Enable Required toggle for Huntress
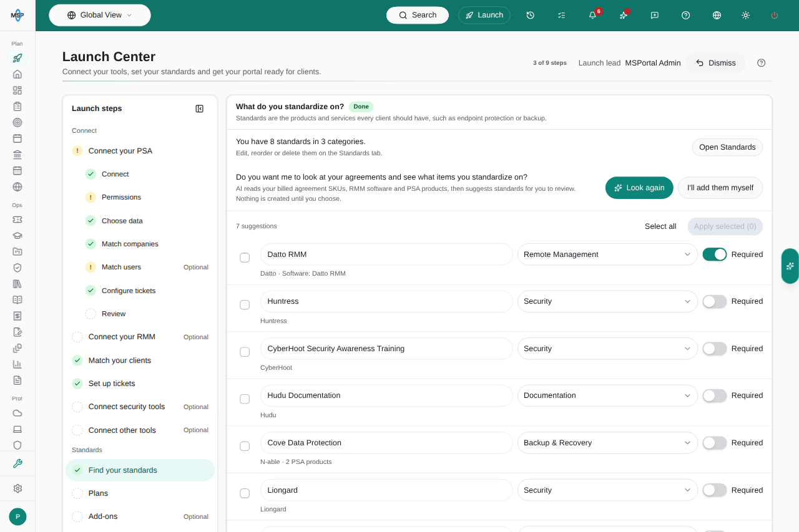The width and height of the screenshot is (799, 532). pos(715,301)
